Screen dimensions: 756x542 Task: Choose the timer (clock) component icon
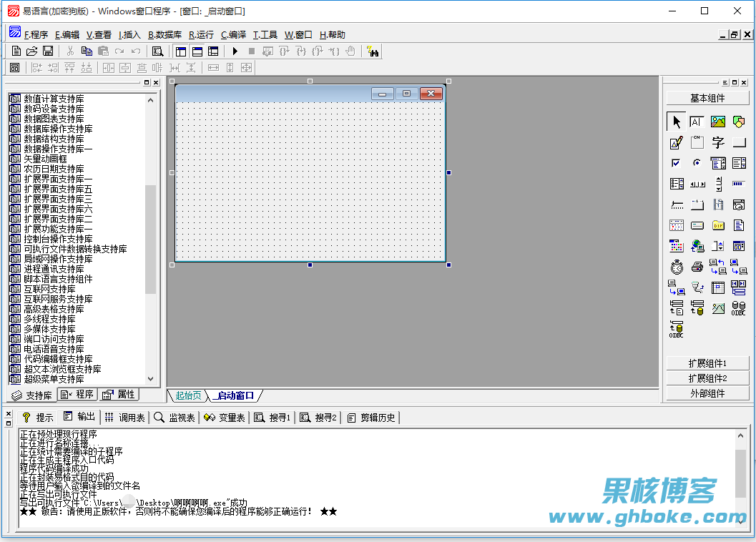[677, 267]
